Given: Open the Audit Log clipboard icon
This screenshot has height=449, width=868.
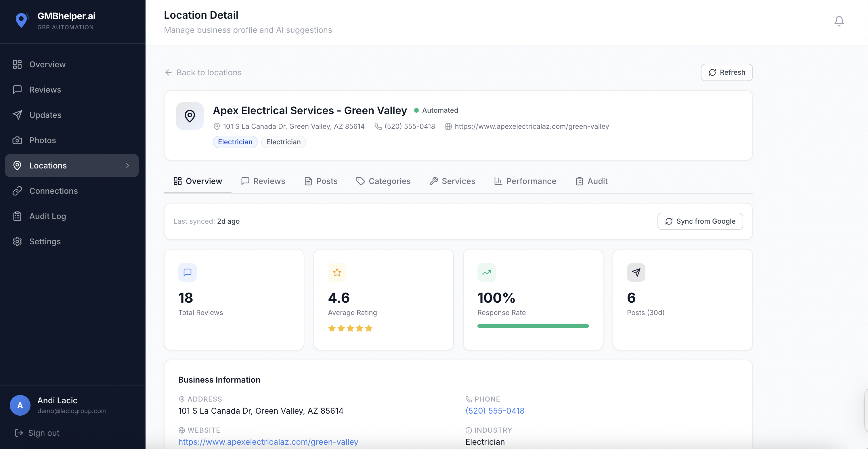Looking at the screenshot, I should [x=18, y=216].
